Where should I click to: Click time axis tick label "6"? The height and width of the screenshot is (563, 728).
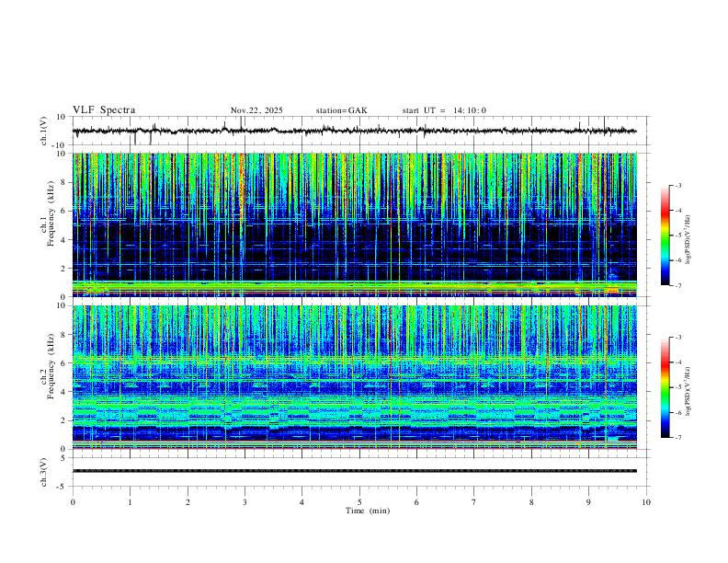click(417, 502)
